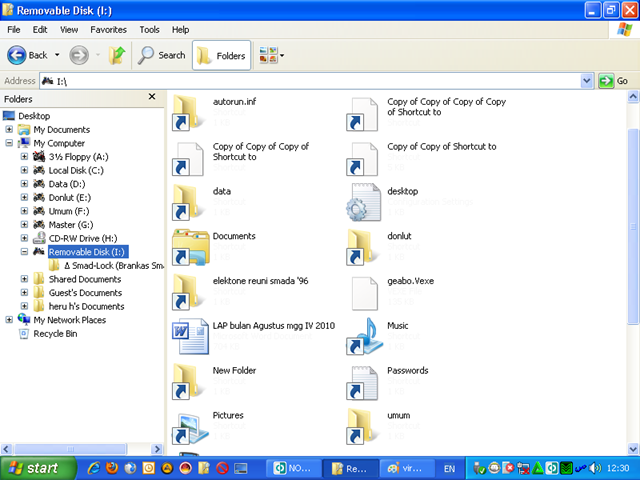
Task: Expand the address bar dropdown
Action: [588, 81]
